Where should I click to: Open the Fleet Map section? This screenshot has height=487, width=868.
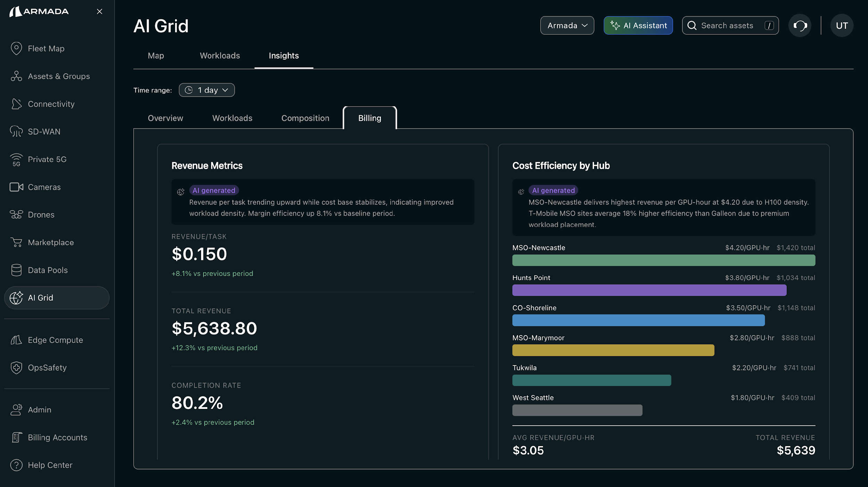(46, 48)
